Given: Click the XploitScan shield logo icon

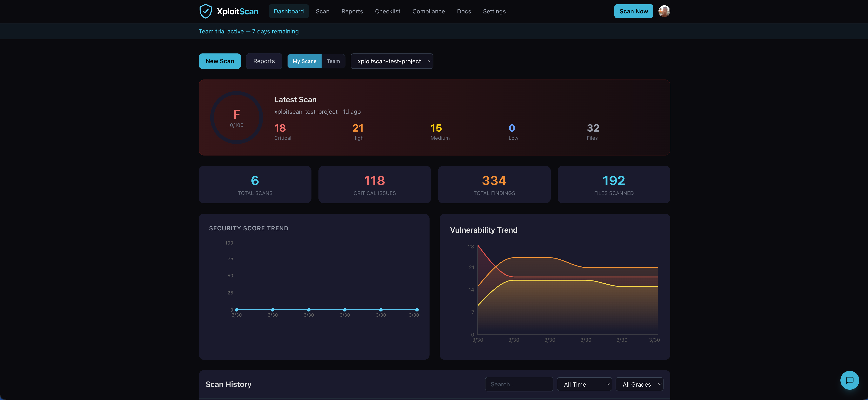Looking at the screenshot, I should (x=205, y=11).
